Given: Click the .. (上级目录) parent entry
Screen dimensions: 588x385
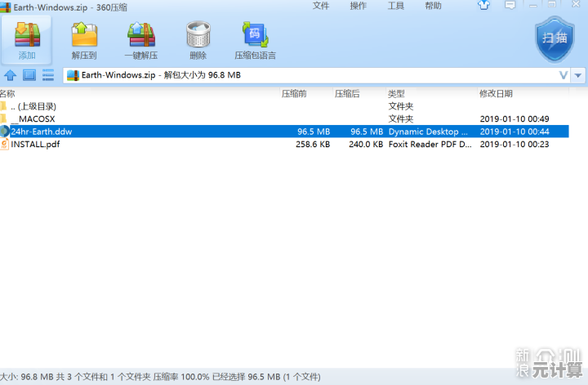Looking at the screenshot, I should (x=33, y=106).
